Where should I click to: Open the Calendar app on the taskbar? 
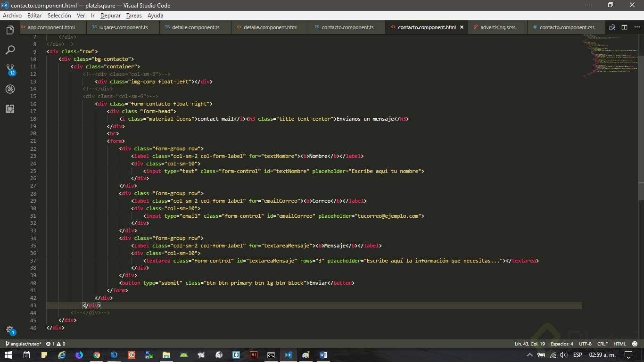26,355
